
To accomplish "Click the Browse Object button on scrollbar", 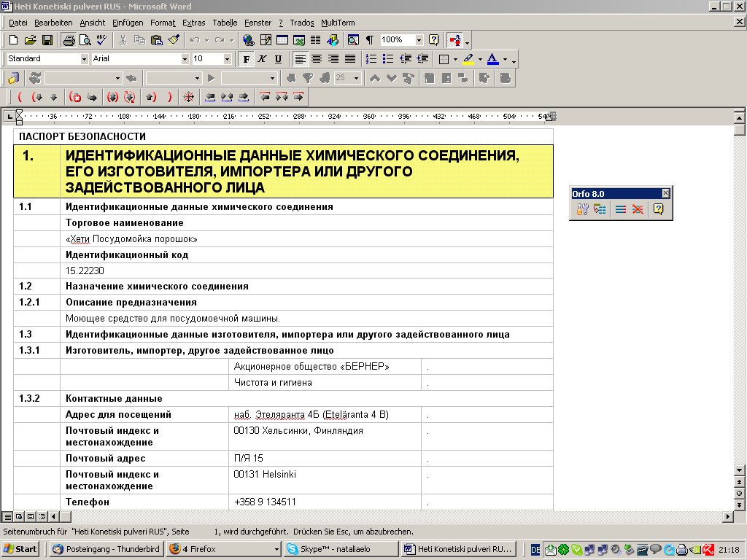I will coord(740,494).
